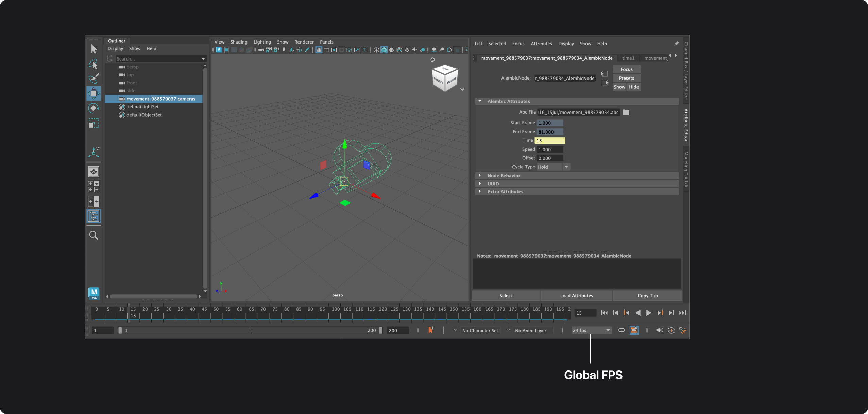Select the single perspective view layout
The image size is (868, 414).
[x=93, y=172]
